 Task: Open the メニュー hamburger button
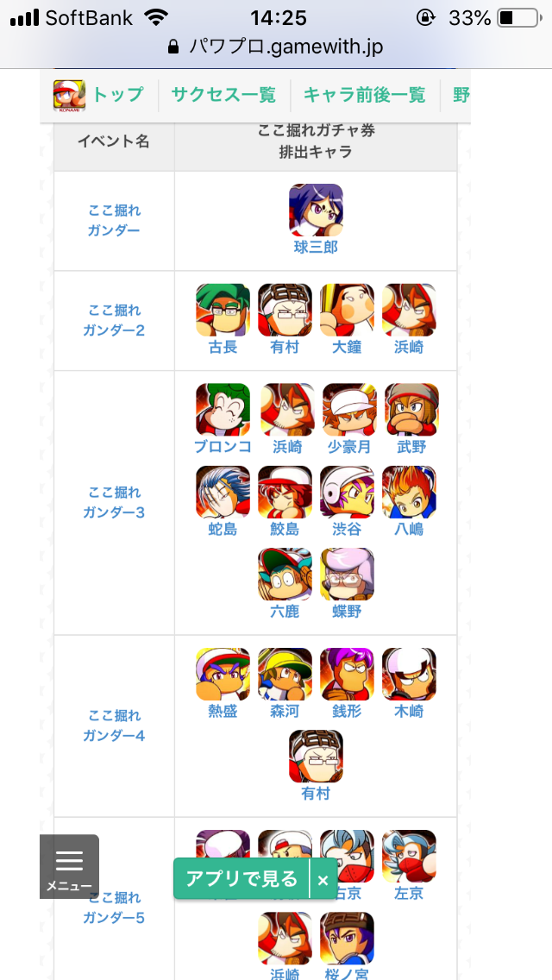tap(69, 867)
